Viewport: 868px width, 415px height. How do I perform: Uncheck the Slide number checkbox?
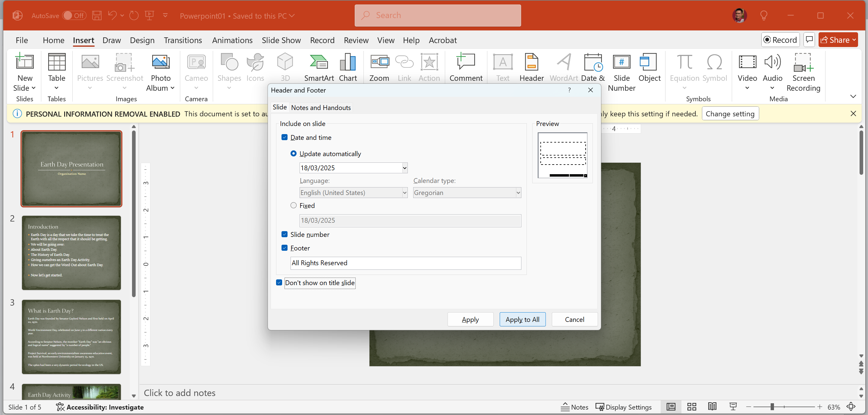(x=285, y=234)
